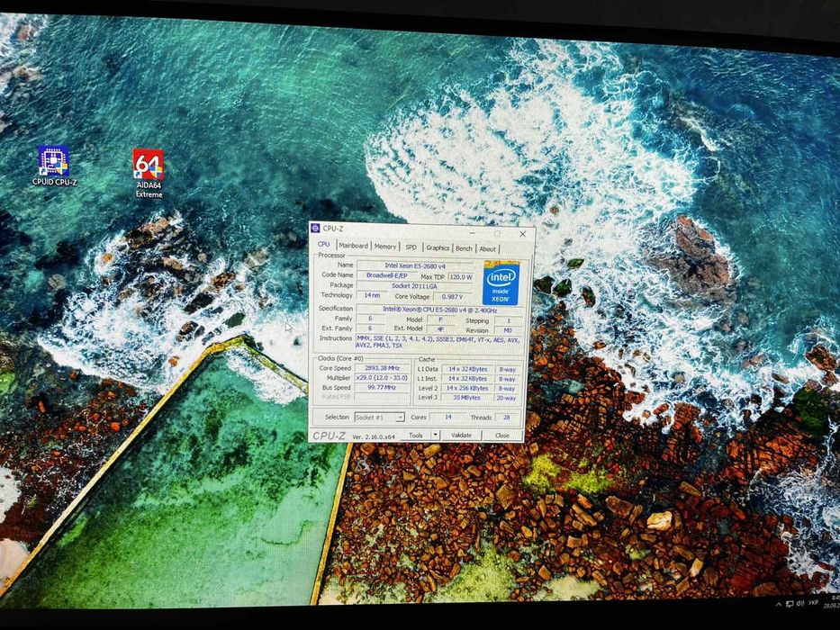This screenshot has height=630, width=840.
Task: Click the Validate button
Action: click(x=461, y=436)
